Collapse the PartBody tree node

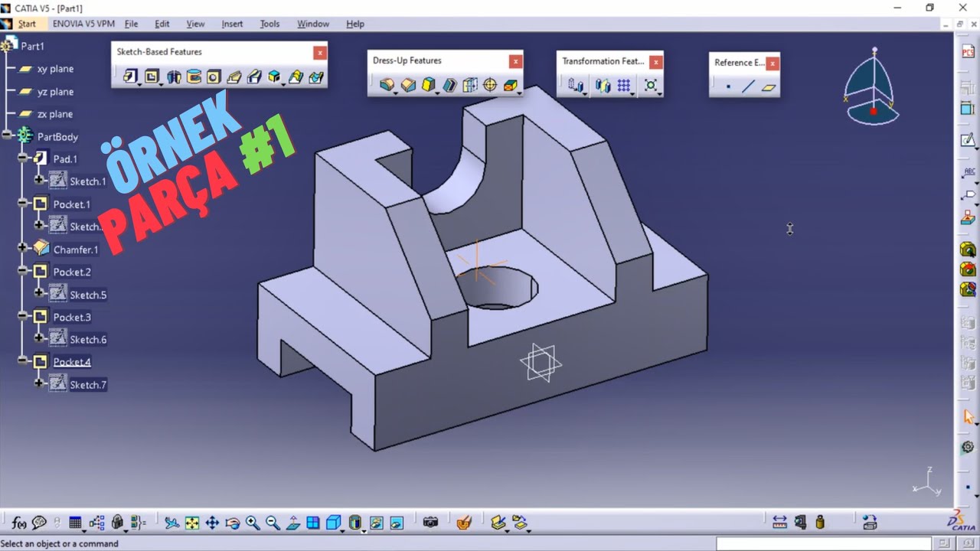click(x=7, y=135)
